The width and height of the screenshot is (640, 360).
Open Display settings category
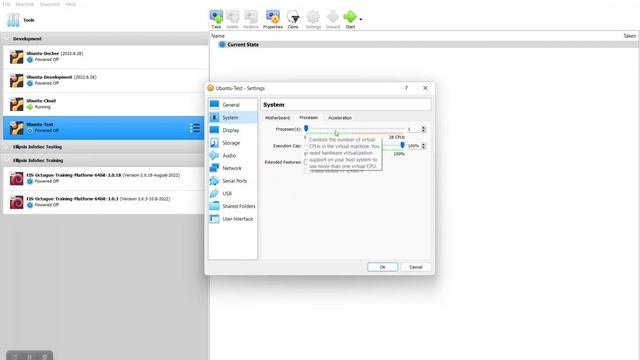[x=233, y=130]
